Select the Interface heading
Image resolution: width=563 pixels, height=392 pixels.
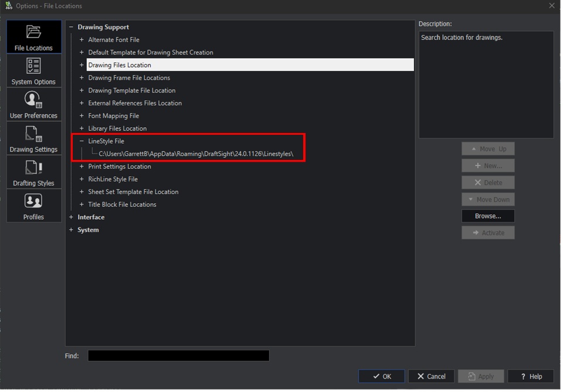pos(91,217)
